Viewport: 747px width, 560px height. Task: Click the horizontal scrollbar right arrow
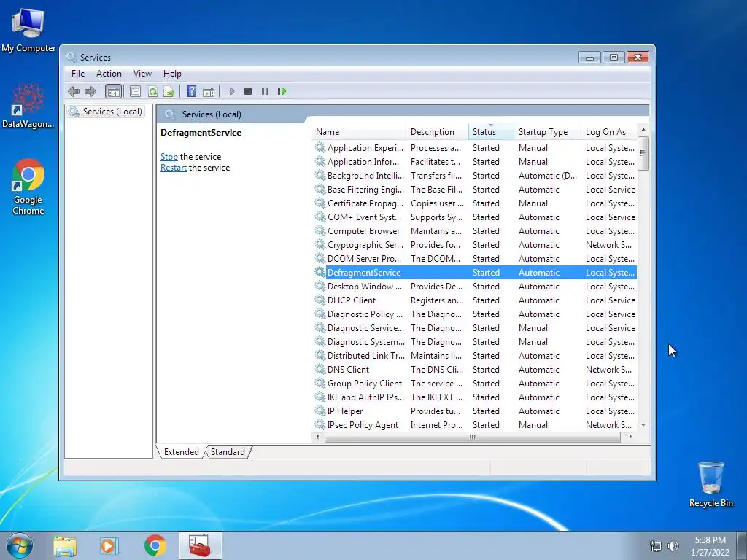(630, 437)
